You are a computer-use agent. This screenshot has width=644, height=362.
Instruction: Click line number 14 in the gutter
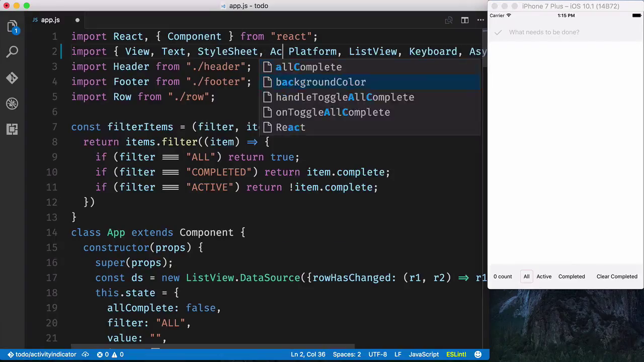pos(51,232)
